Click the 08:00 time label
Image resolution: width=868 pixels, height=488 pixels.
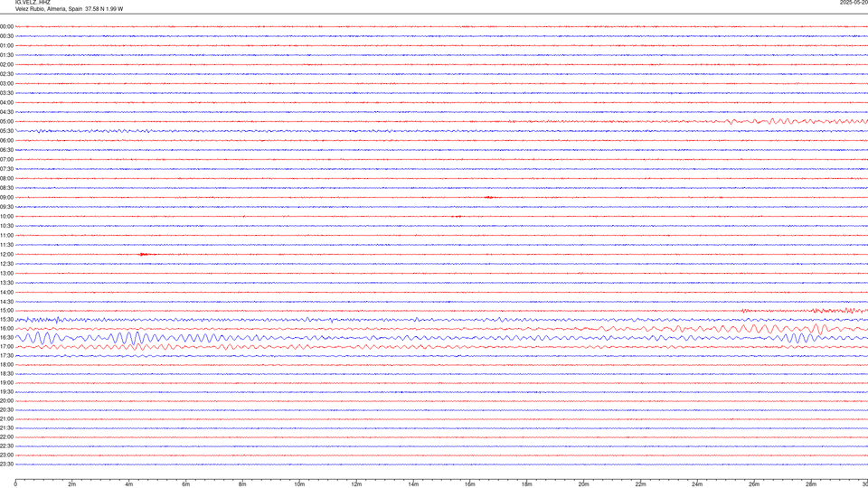point(6,178)
